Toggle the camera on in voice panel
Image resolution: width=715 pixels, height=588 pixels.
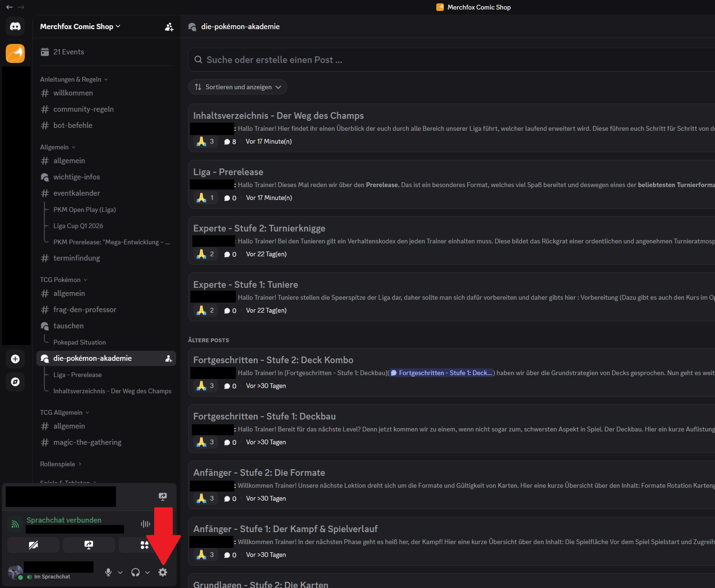33,545
